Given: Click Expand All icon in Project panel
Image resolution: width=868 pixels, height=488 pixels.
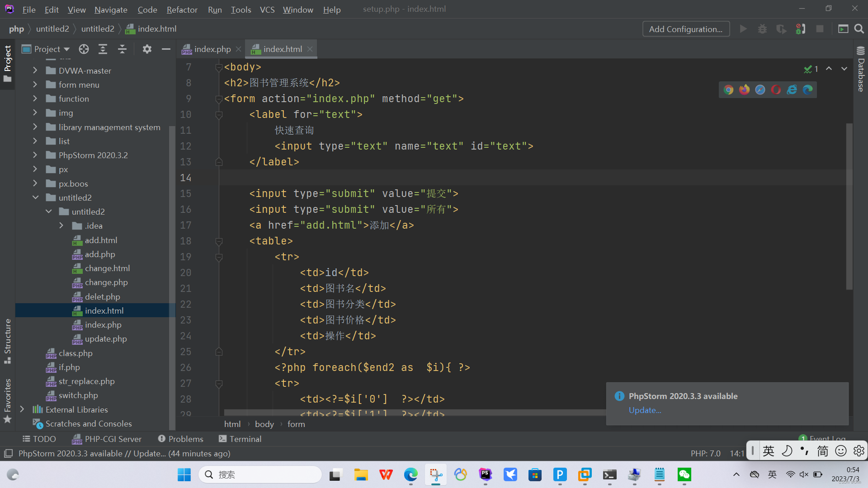Looking at the screenshot, I should (103, 49).
